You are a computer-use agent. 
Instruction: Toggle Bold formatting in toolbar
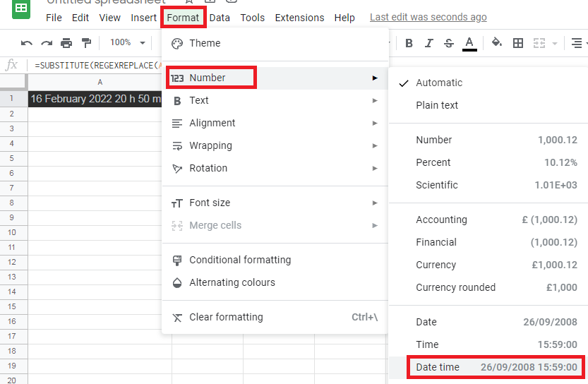(x=409, y=43)
